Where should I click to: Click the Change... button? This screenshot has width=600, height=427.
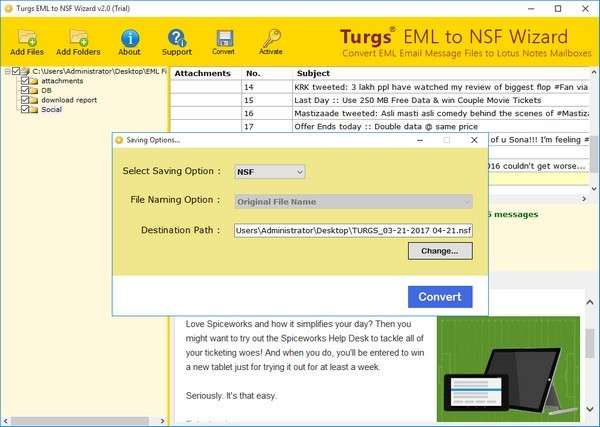(x=440, y=251)
